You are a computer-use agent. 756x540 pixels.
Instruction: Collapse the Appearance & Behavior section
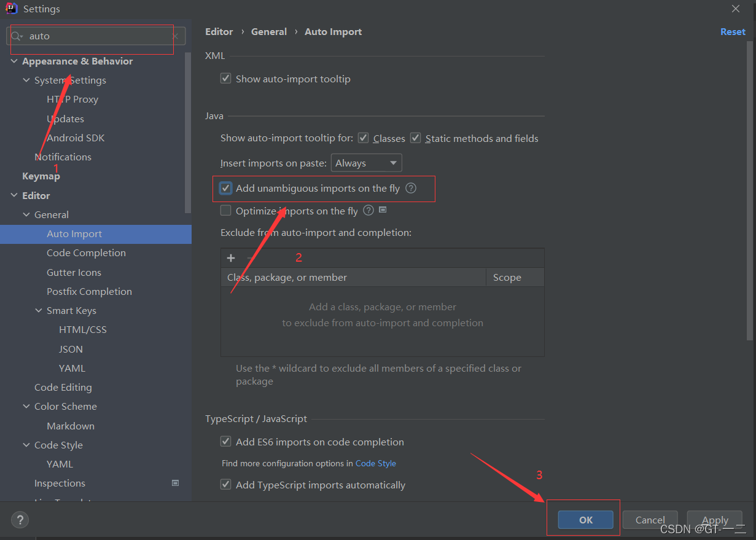point(15,61)
